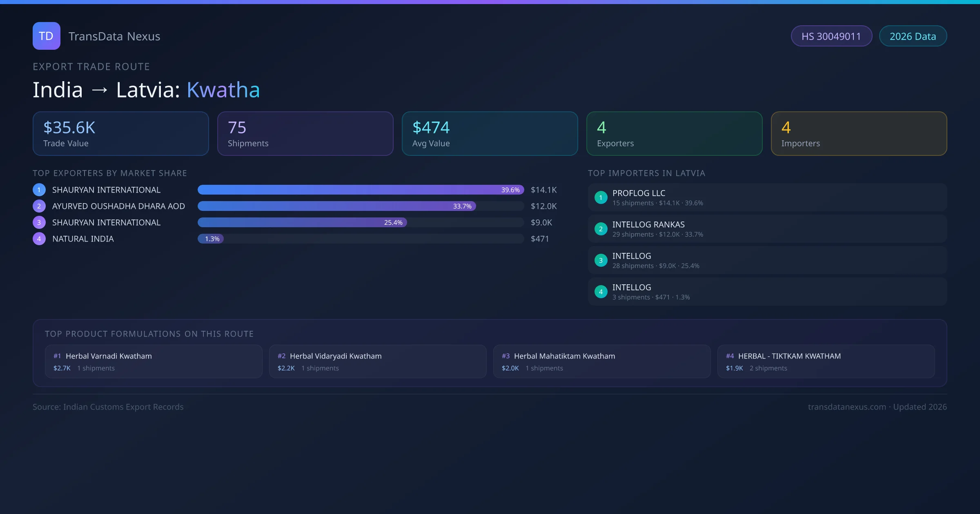Viewport: 980px width, 514px height.
Task: Click the Herbal Mahatiktam Kwatham card
Action: point(601,361)
